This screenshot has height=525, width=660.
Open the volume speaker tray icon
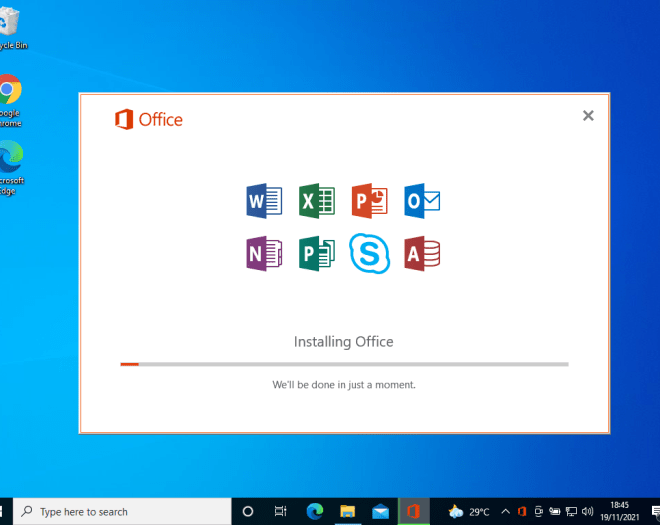(587, 512)
